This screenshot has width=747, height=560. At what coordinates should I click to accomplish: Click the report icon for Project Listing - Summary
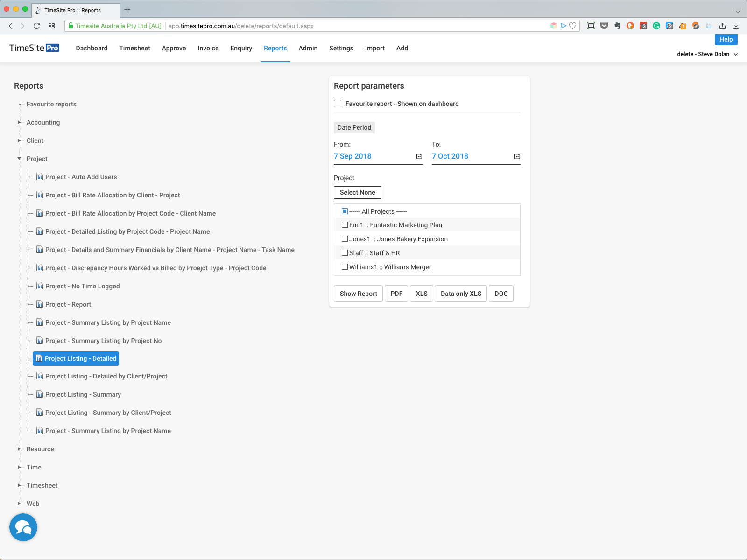point(40,394)
